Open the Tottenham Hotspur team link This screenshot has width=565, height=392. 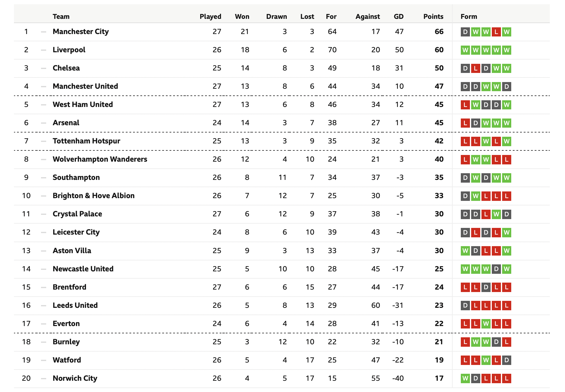(87, 141)
